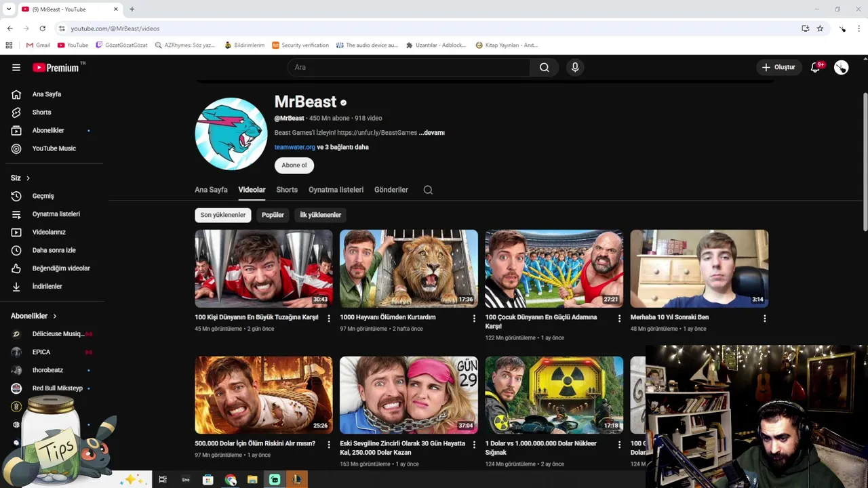Screen dimensions: 868x488
Task: Click the address bar URL
Action: tap(115, 28)
